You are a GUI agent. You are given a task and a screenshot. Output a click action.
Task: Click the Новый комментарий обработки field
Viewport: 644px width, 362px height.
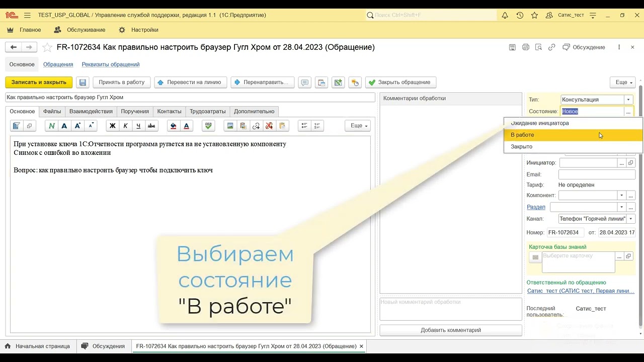click(451, 309)
